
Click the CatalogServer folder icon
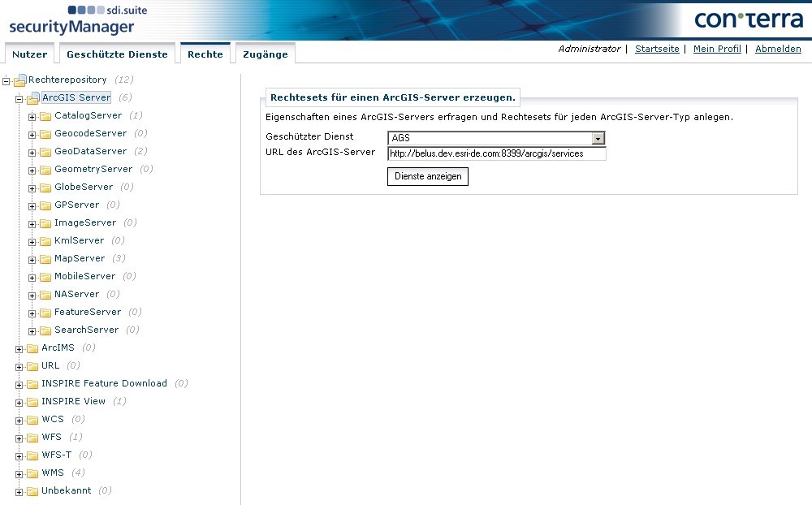tap(46, 116)
